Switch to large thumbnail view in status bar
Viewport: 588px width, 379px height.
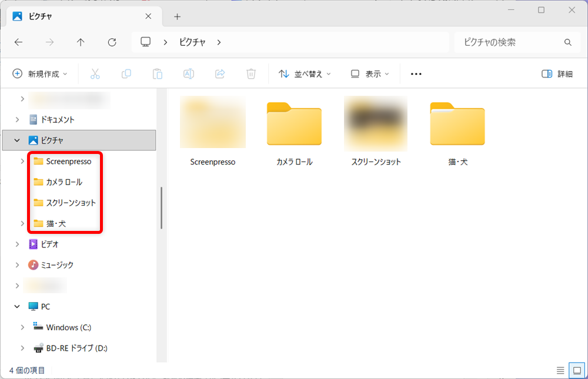tap(577, 370)
